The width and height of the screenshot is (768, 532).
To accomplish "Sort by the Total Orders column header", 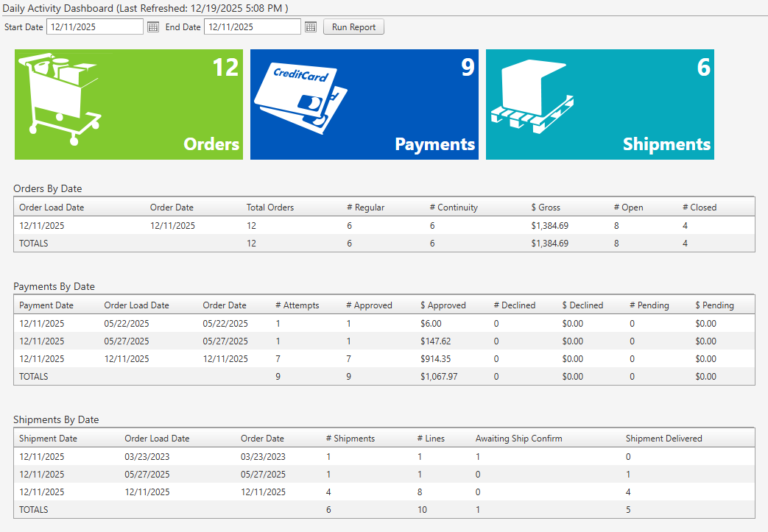I will [269, 208].
